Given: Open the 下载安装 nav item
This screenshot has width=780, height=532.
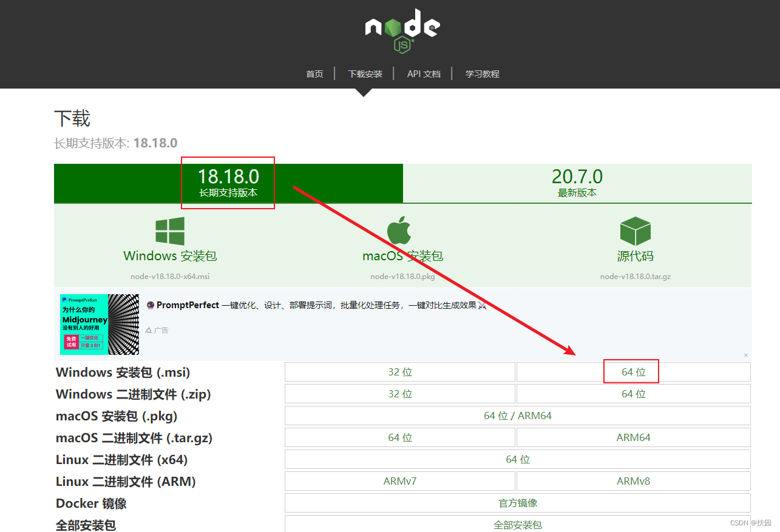Looking at the screenshot, I should (x=365, y=74).
